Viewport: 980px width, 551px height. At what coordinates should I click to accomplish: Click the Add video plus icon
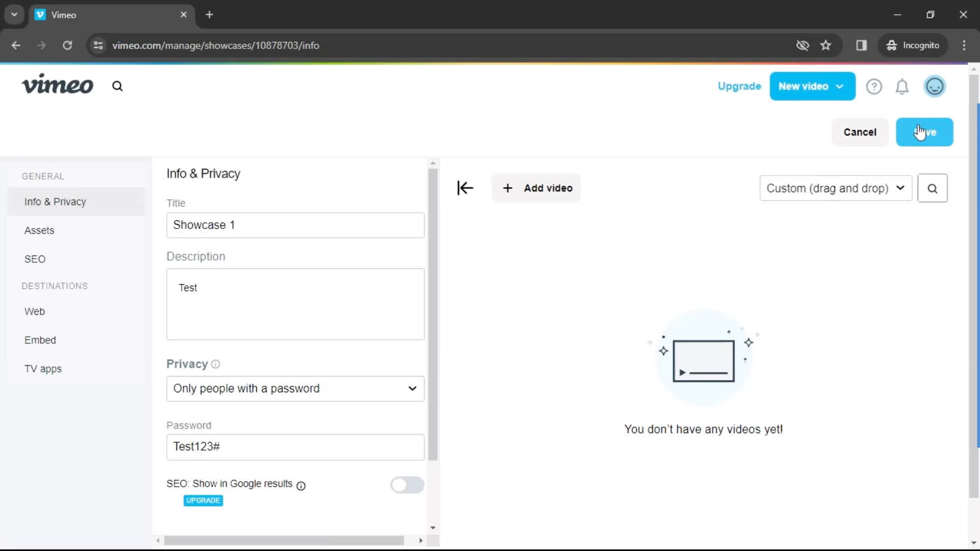point(507,188)
